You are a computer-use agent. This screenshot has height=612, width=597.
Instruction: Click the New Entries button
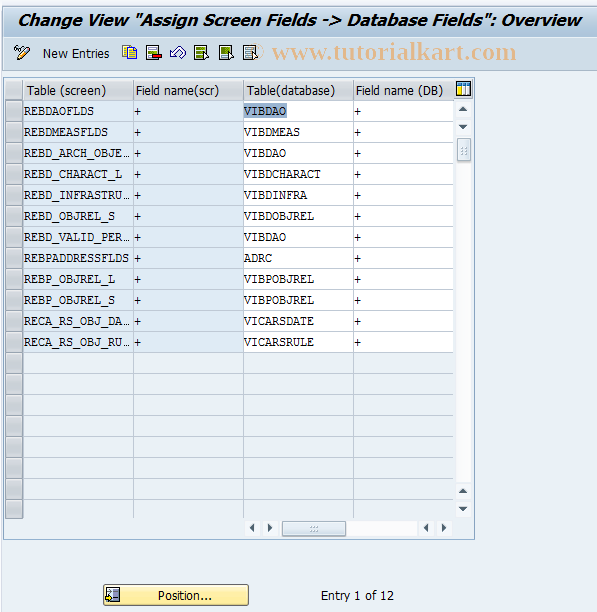[x=76, y=53]
